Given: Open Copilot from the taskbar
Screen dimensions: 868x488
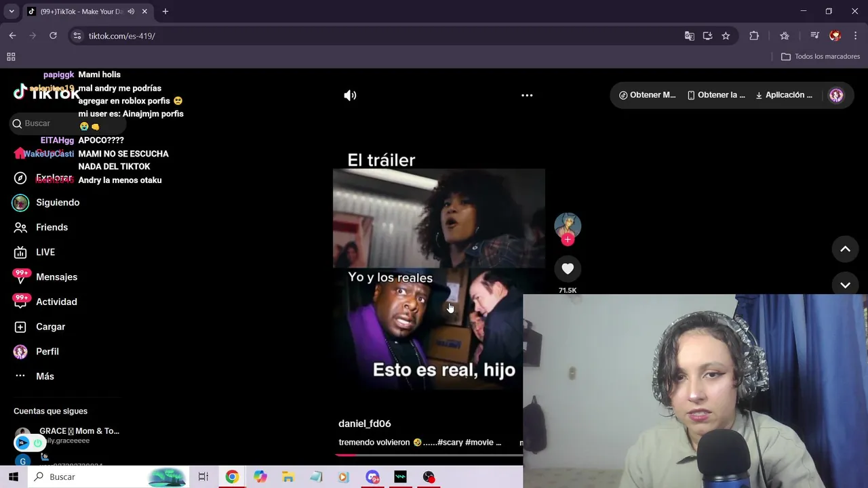Looking at the screenshot, I should [260, 477].
